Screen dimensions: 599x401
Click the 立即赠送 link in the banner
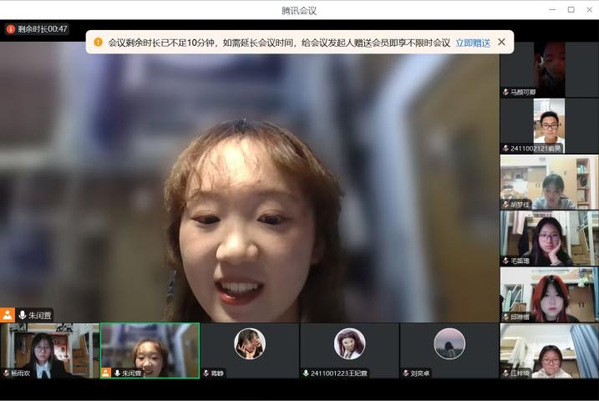click(x=473, y=43)
